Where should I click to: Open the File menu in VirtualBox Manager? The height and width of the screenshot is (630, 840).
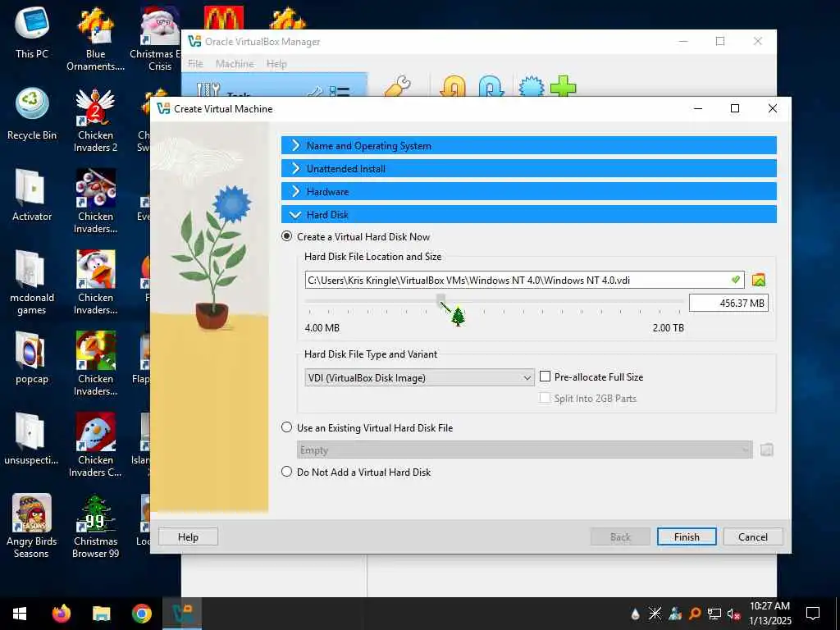pos(195,64)
